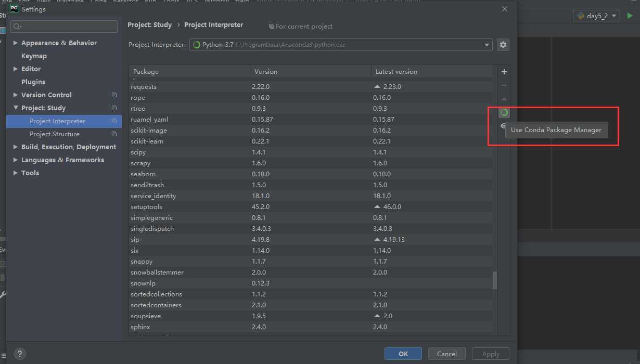Collapse the Project: Study section
The image size is (640, 364).
(16, 108)
